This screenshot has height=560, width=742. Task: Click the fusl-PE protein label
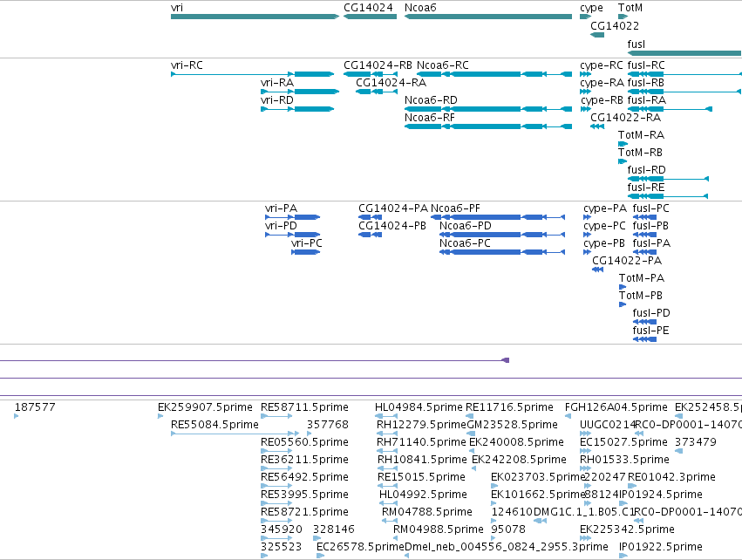tap(650, 331)
